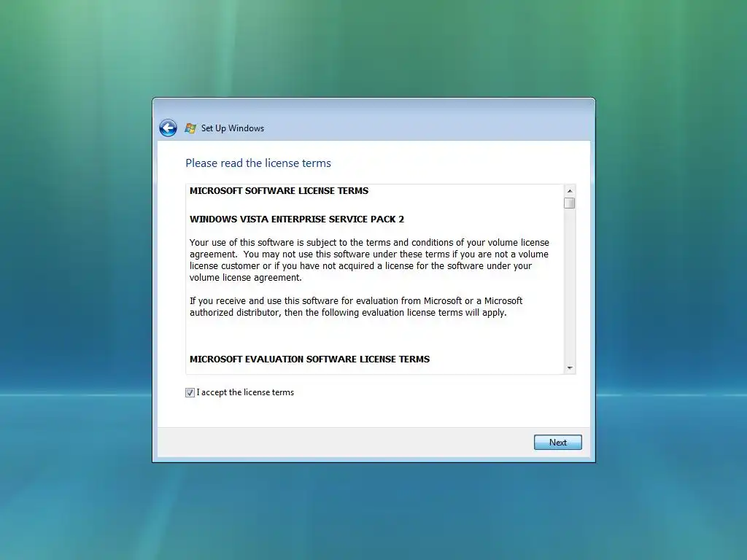Viewport: 747px width, 560px height.
Task: Click 'Please read the license terms' heading
Action: [258, 163]
